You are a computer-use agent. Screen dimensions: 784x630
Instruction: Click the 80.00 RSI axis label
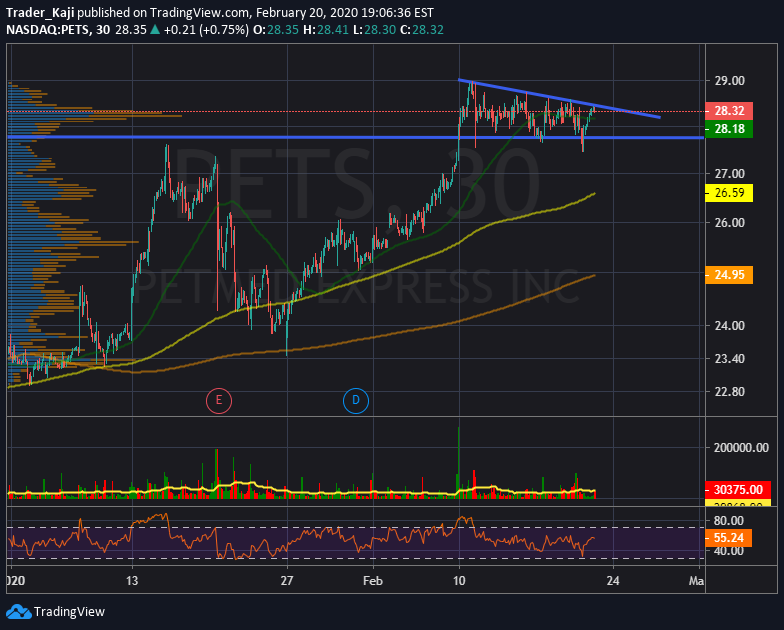pyautogui.click(x=728, y=520)
